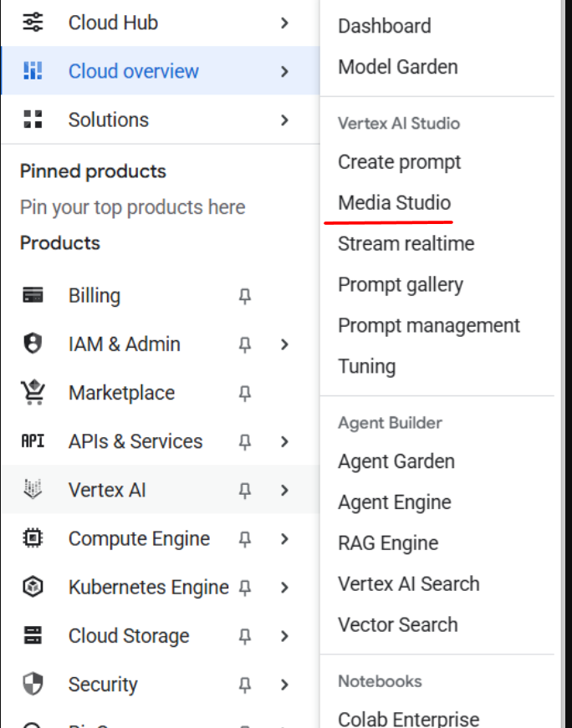572x728 pixels.
Task: Click the IAM & Admin label
Action: (124, 344)
